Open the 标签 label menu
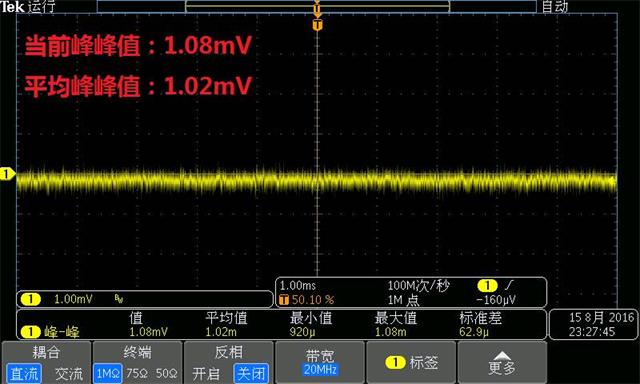 (x=411, y=362)
